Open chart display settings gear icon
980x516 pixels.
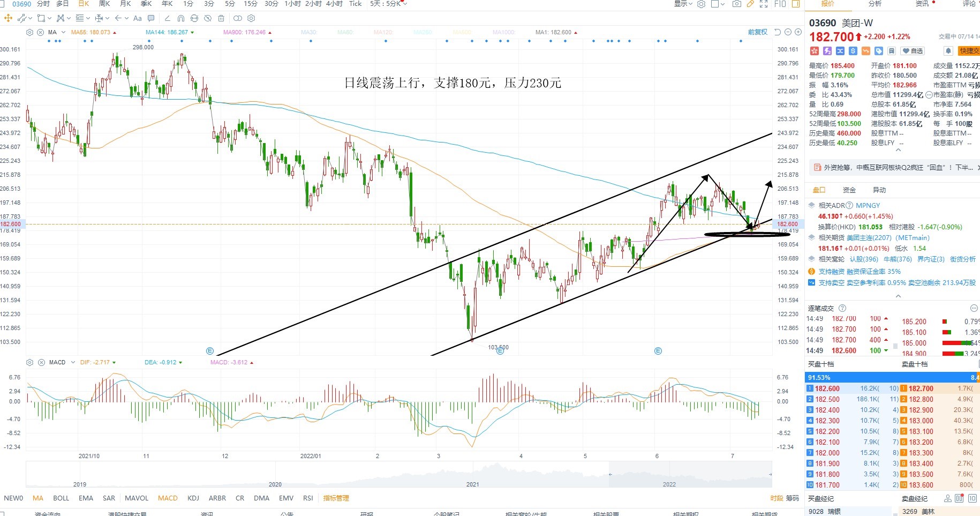(x=701, y=4)
